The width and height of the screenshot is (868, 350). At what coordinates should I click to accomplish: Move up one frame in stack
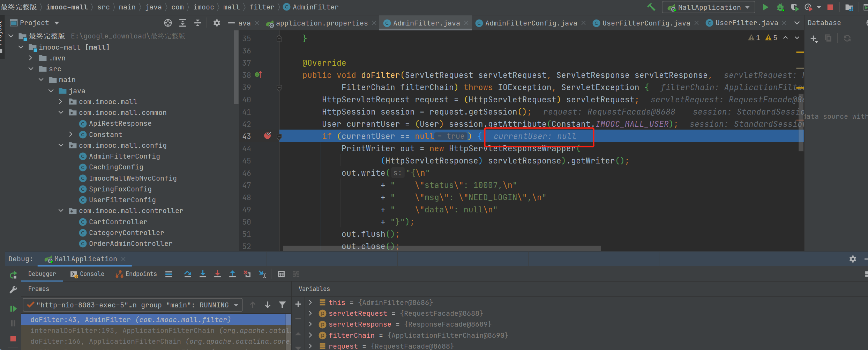click(253, 305)
